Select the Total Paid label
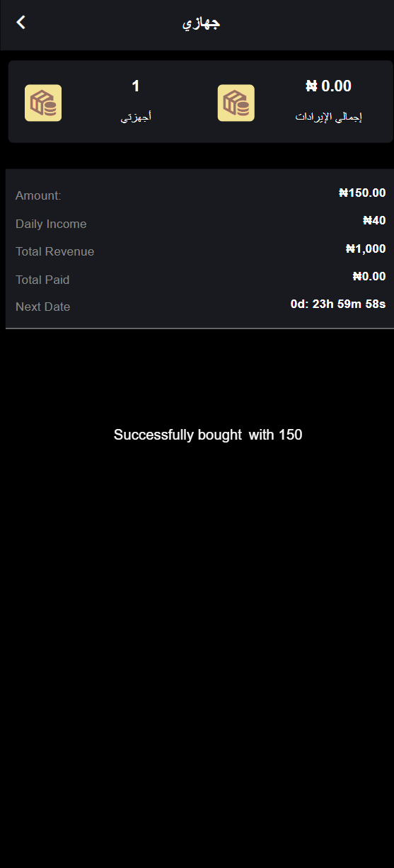Screen dimensions: 394x868 [42, 280]
